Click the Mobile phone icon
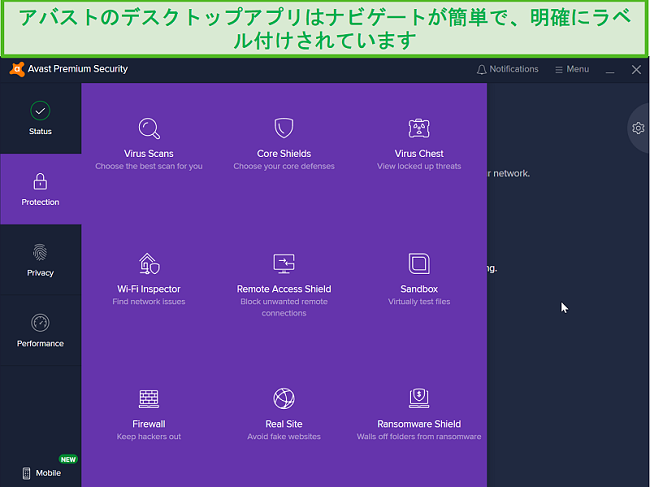The width and height of the screenshot is (650, 487). coord(27,473)
